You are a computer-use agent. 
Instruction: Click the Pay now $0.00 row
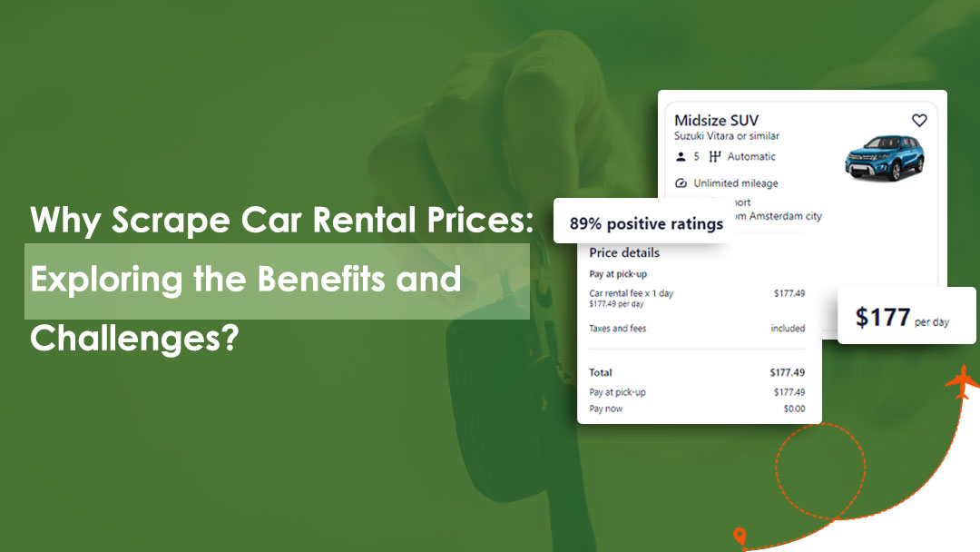point(697,409)
